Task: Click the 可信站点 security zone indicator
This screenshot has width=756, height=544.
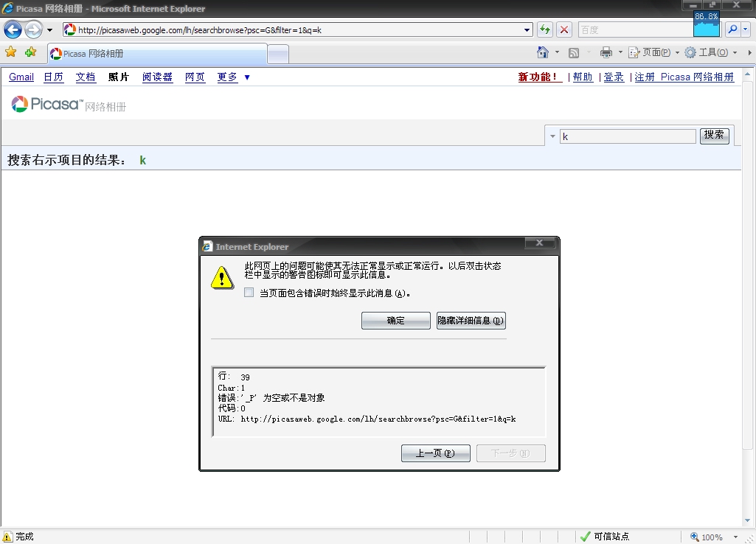Action: point(605,537)
